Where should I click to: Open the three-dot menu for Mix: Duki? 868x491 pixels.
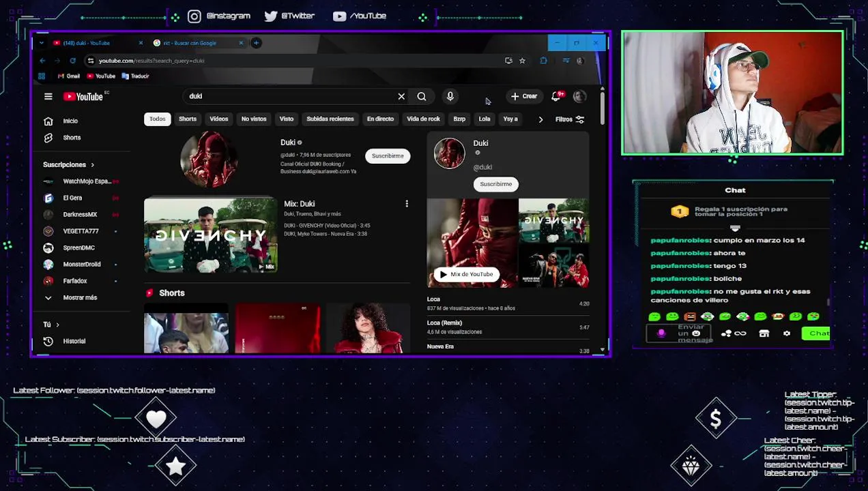pyautogui.click(x=407, y=204)
